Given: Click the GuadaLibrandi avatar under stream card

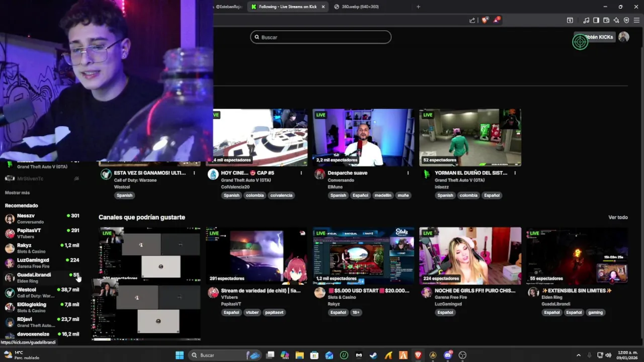Looking at the screenshot, I should [x=533, y=293].
